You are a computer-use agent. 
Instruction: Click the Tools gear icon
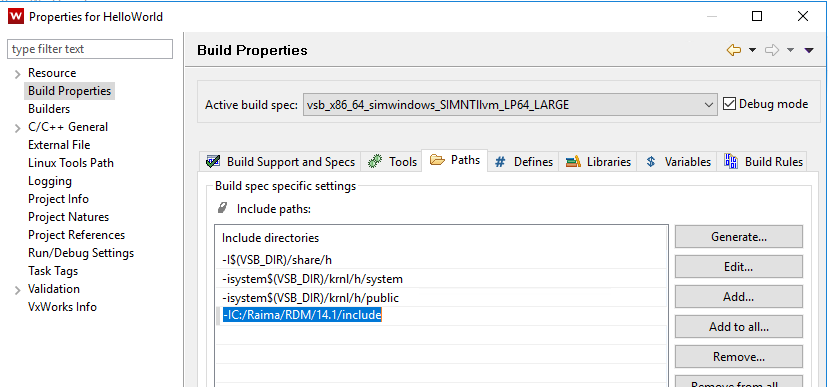point(375,161)
